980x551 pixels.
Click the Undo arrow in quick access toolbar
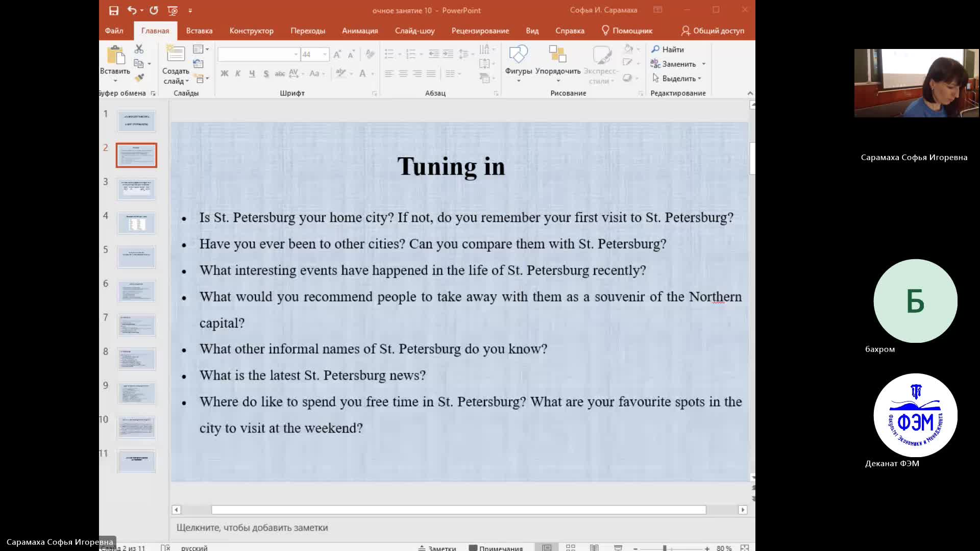coord(132,10)
